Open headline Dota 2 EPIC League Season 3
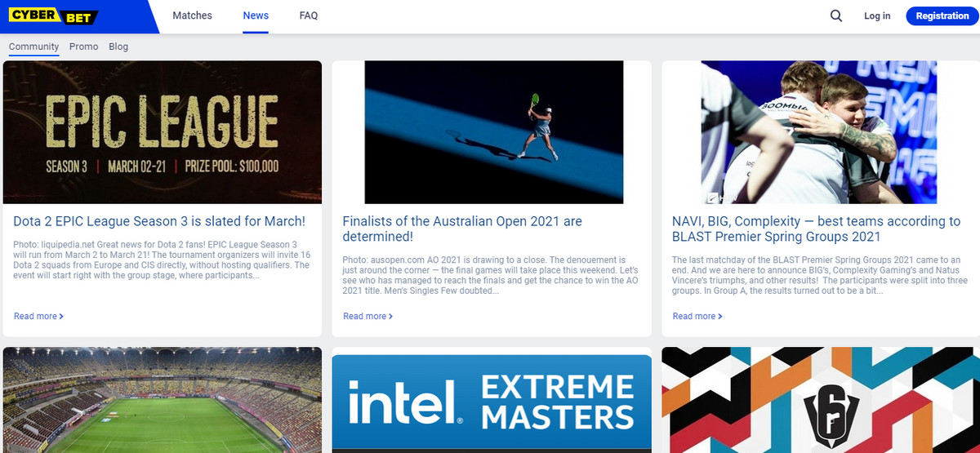Image resolution: width=980 pixels, height=453 pixels. pos(159,221)
